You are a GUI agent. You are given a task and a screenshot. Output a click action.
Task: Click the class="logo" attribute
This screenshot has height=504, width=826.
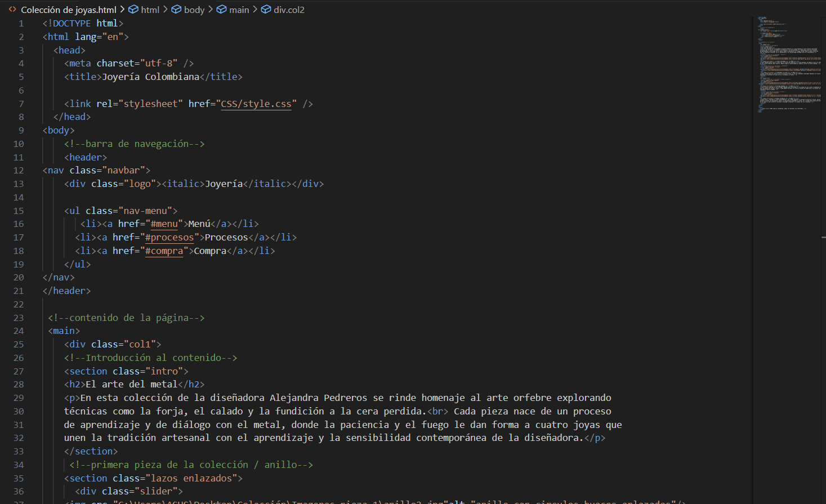124,184
